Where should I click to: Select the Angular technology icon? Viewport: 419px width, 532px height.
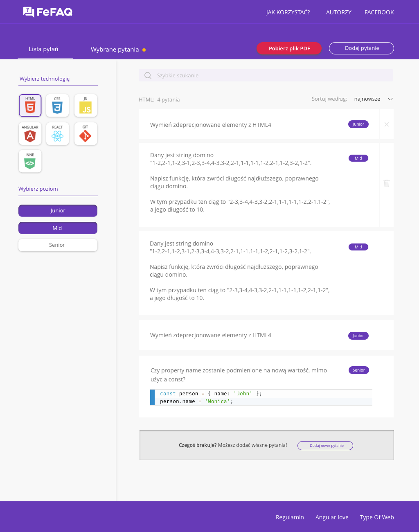coord(30,133)
